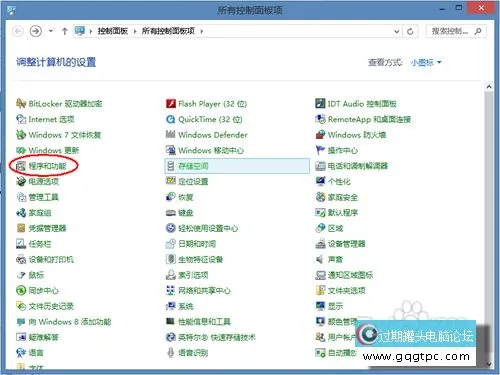Open the 疑难解答 troubleshooting link
This screenshot has width=500, height=375.
(43, 337)
